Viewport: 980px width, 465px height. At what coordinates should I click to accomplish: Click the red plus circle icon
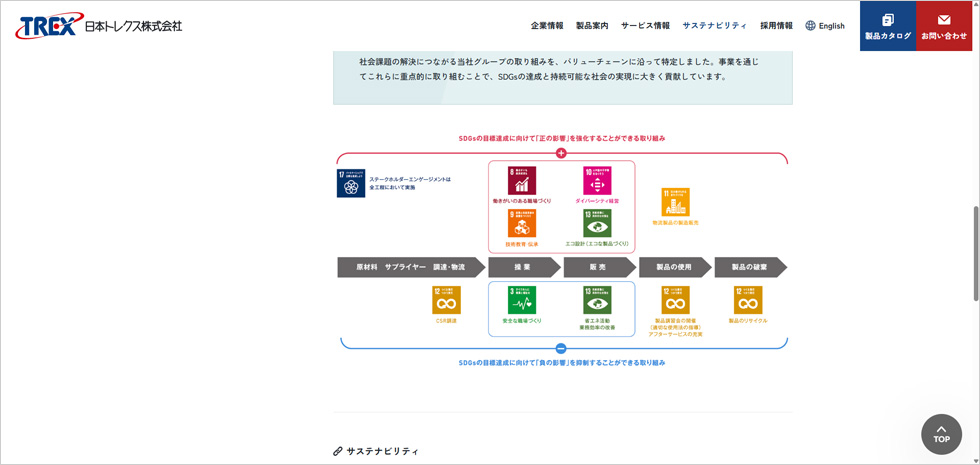pos(561,153)
